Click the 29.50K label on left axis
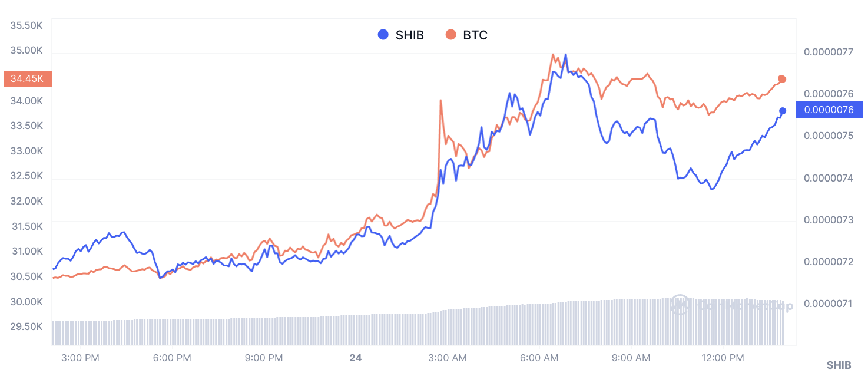 tap(26, 326)
